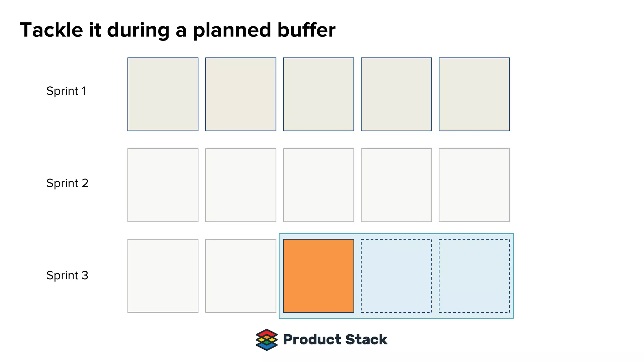644x362 pixels.
Task: Click the Product Stack layered logo icon
Action: click(267, 340)
